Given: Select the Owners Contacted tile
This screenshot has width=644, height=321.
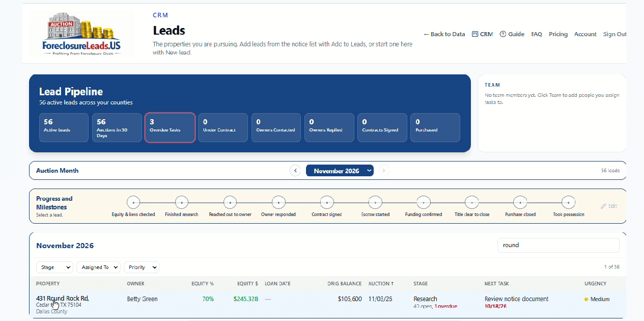Looking at the screenshot, I should tap(276, 127).
